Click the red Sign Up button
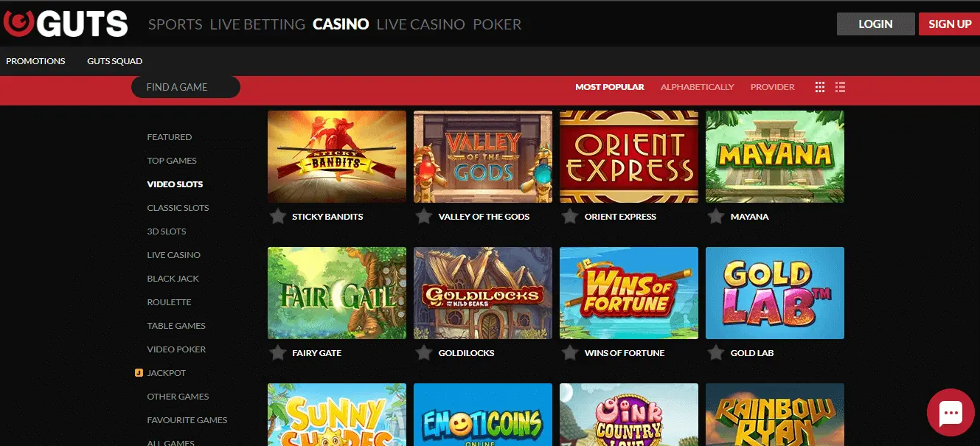980x446 pixels. click(x=950, y=24)
